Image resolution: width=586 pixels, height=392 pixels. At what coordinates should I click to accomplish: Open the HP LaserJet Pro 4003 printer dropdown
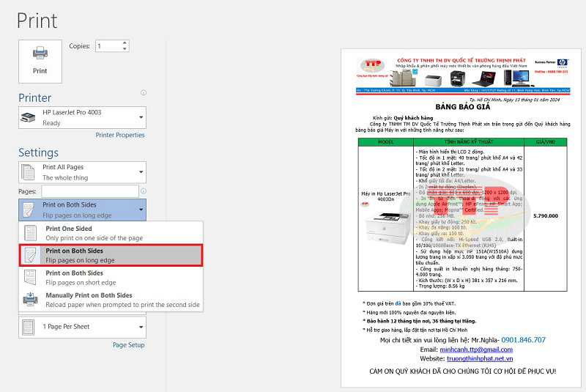pyautogui.click(x=82, y=117)
